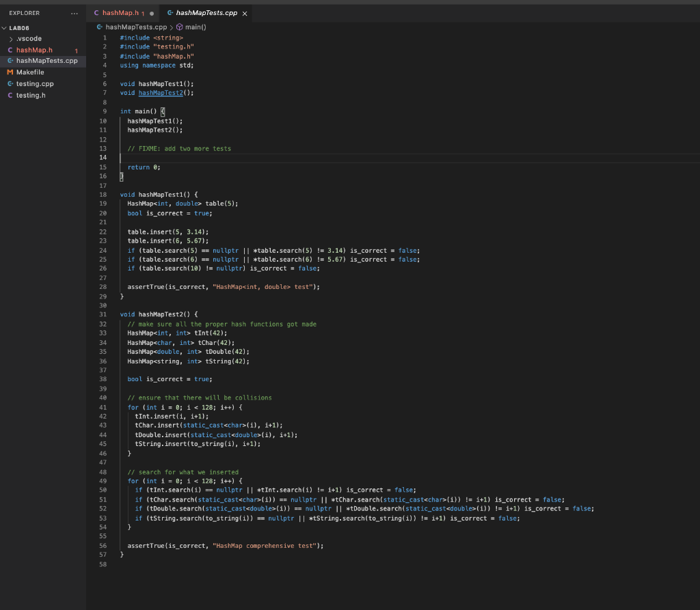Click line number 31 in the gutter
The height and width of the screenshot is (610, 700).
[103, 314]
